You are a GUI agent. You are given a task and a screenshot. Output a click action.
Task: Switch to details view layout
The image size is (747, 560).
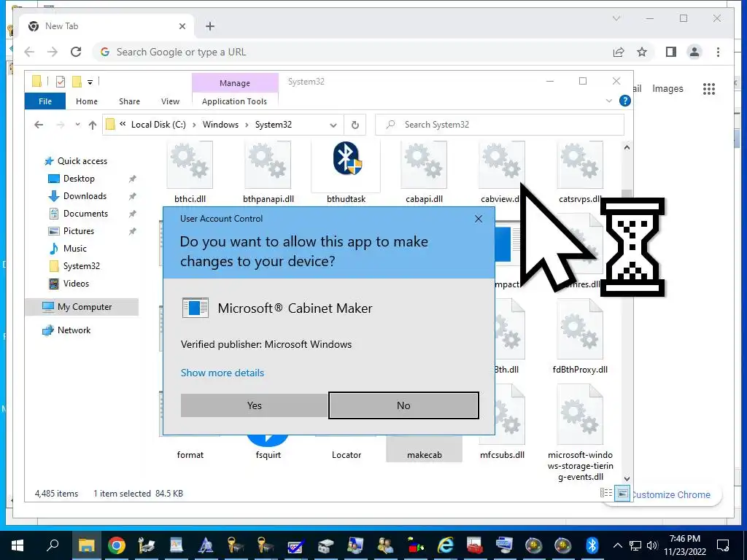click(606, 494)
